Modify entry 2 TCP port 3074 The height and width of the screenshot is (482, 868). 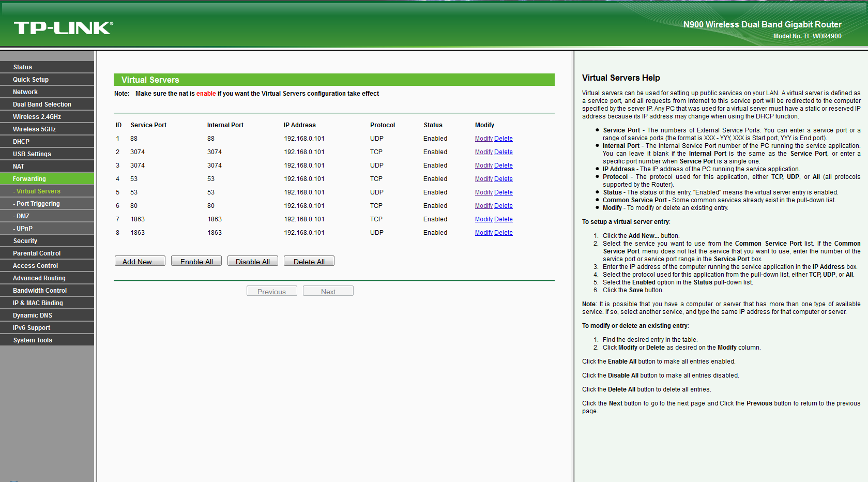(484, 152)
